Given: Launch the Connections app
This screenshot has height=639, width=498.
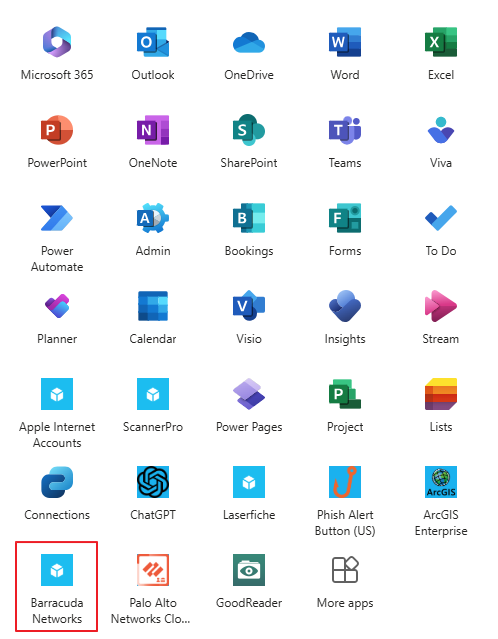Looking at the screenshot, I should tap(57, 482).
